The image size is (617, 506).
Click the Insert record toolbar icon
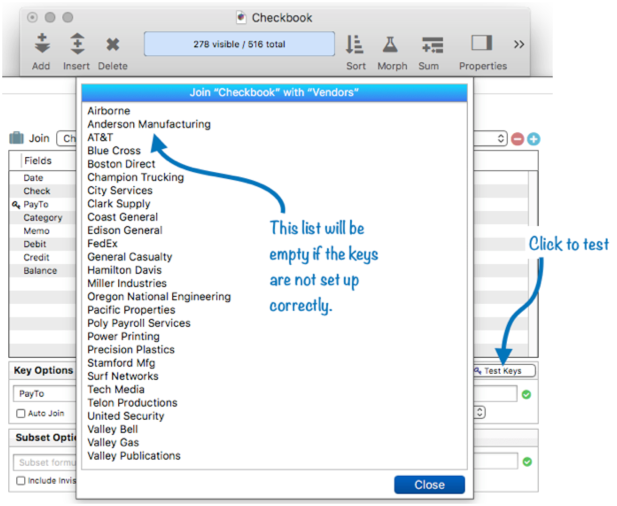click(77, 44)
